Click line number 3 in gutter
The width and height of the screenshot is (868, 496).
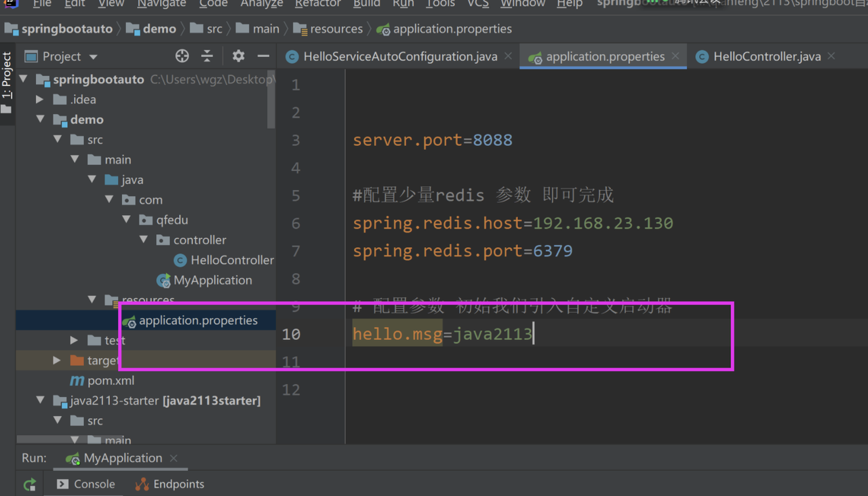click(x=296, y=140)
